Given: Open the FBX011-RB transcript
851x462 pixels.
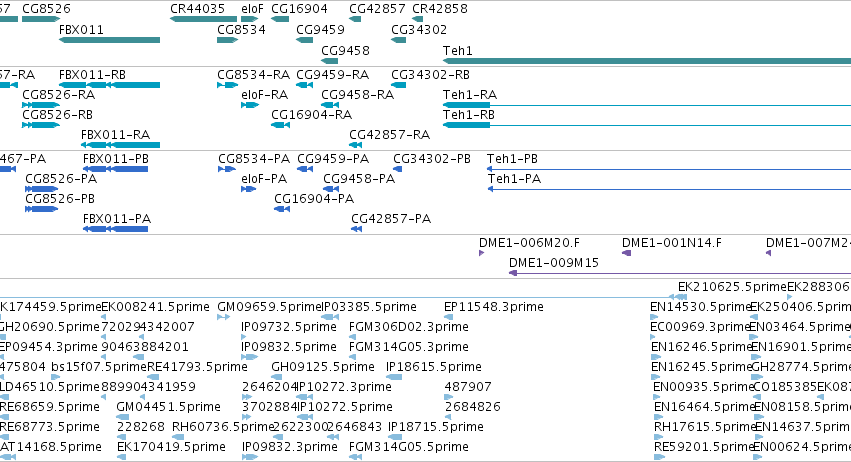Looking at the screenshot, I should pos(109,85).
